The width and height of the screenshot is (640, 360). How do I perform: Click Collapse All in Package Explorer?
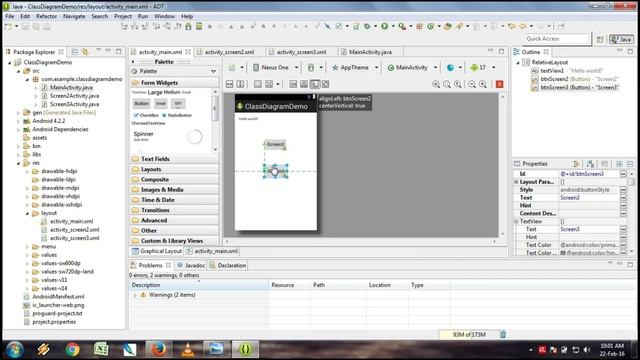(x=75, y=52)
